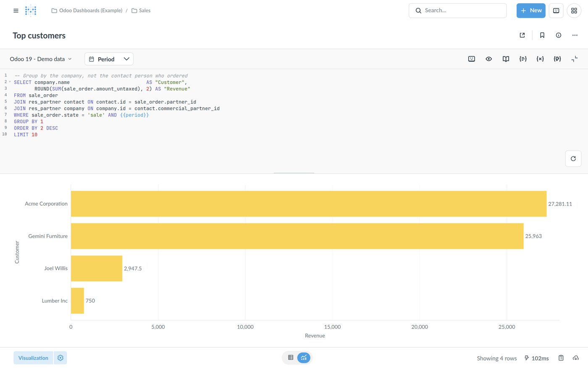Open Odoo Dashboards (Example) breadcrumb
Screen dimensions: 588x368
tap(87, 11)
